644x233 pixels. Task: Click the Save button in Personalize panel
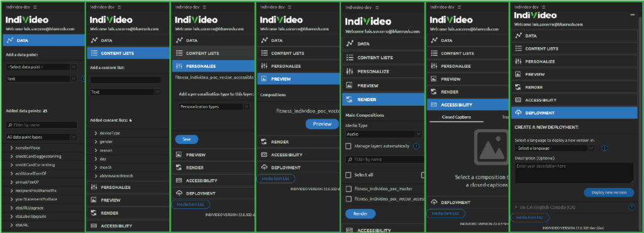187,139
